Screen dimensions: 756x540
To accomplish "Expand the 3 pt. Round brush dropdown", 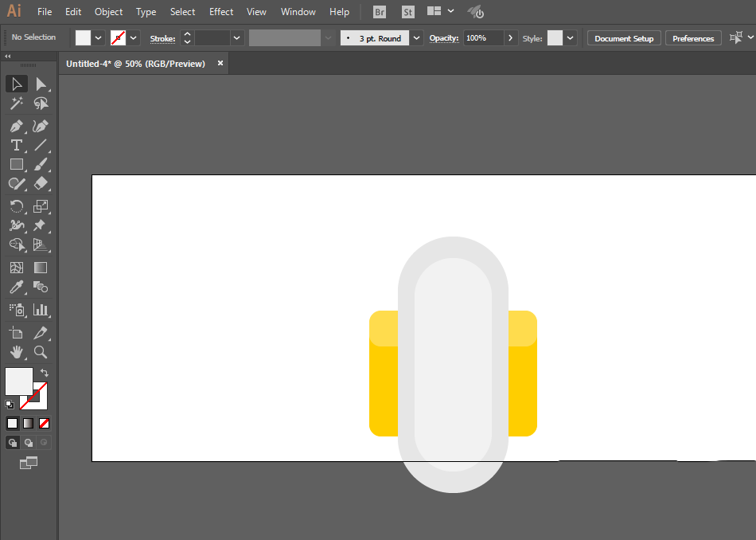I will [x=417, y=38].
